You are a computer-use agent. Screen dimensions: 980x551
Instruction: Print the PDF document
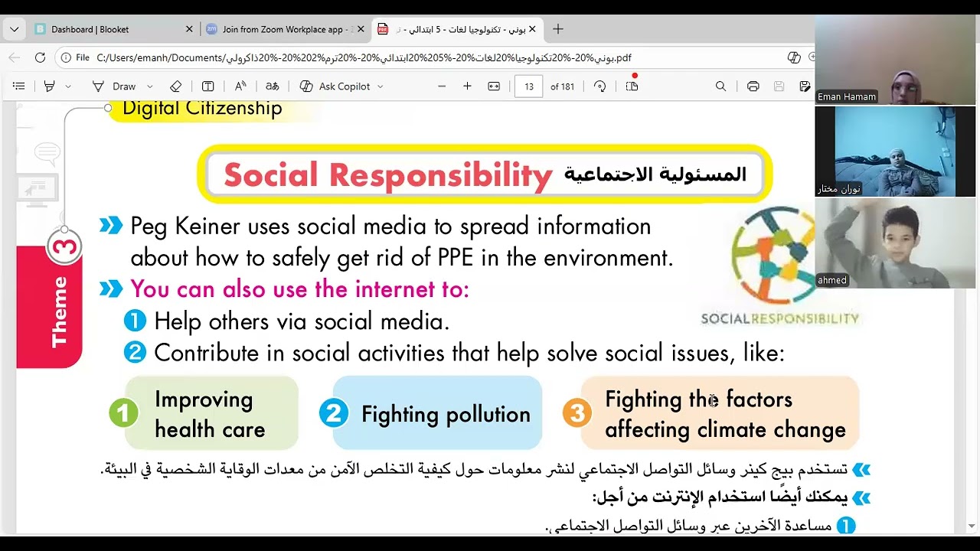click(x=753, y=86)
